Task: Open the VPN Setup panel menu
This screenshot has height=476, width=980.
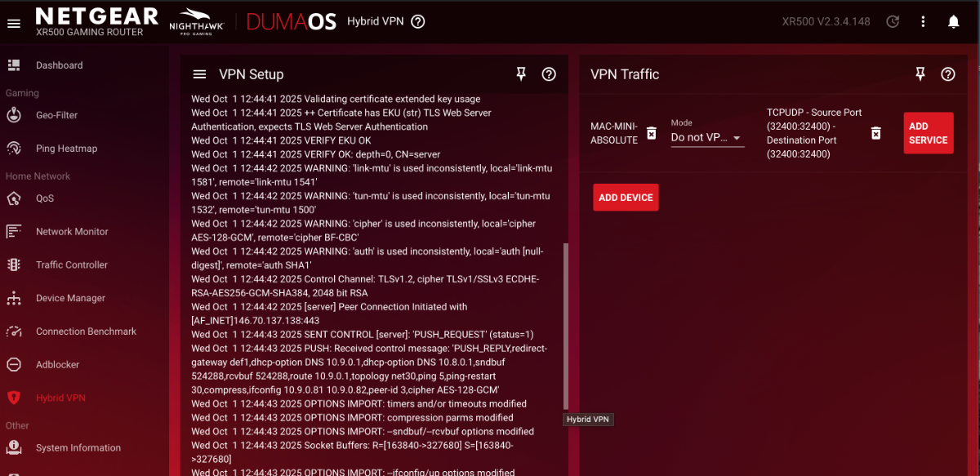Action: point(199,74)
